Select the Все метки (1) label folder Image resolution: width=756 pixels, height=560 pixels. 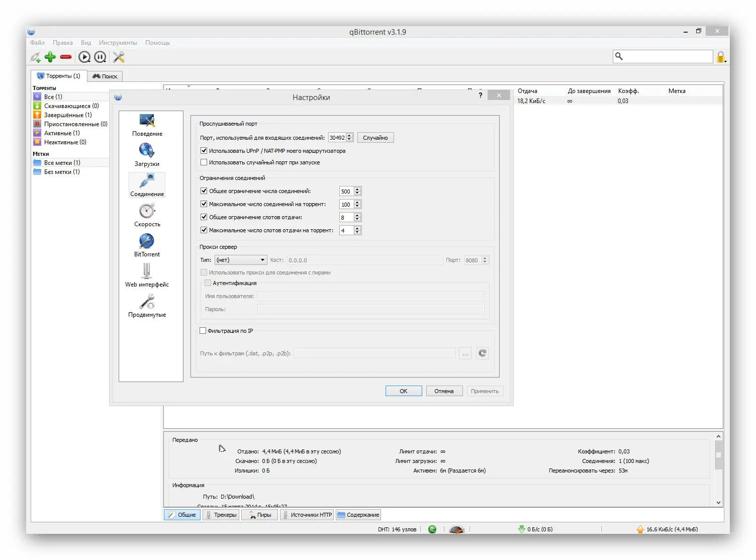click(70, 162)
